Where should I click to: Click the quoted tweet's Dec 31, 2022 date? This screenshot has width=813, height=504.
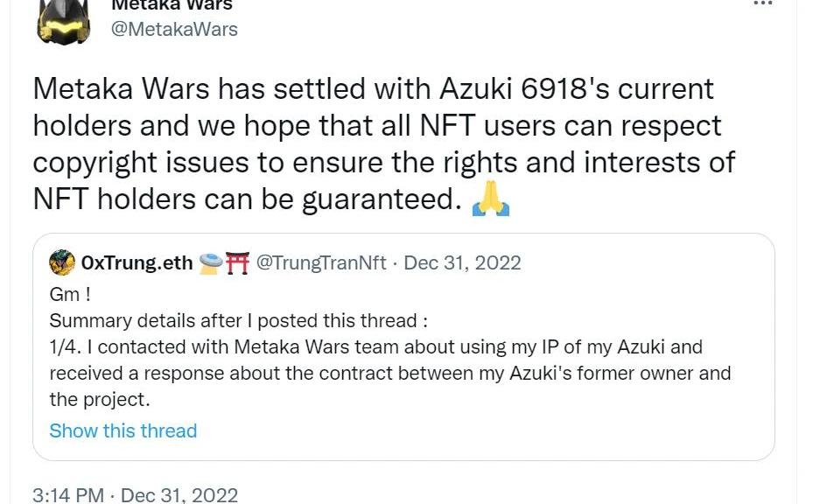[463, 262]
